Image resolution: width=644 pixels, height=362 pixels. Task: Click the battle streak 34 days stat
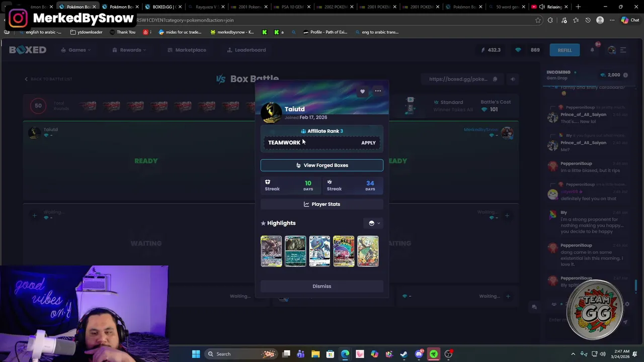tap(353, 186)
